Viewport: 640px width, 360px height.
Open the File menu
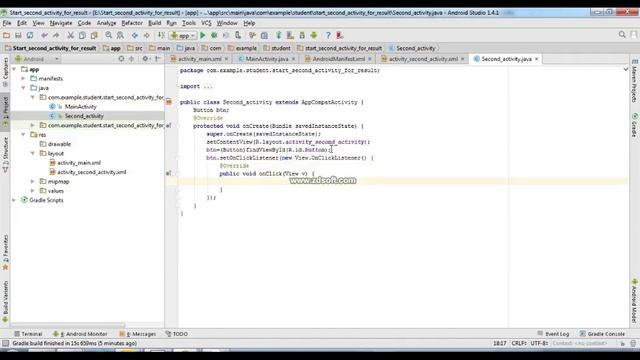click(x=7, y=23)
